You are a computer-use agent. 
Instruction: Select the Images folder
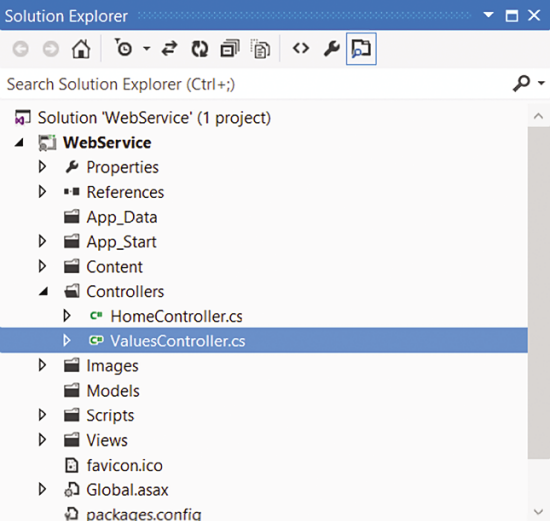113,366
